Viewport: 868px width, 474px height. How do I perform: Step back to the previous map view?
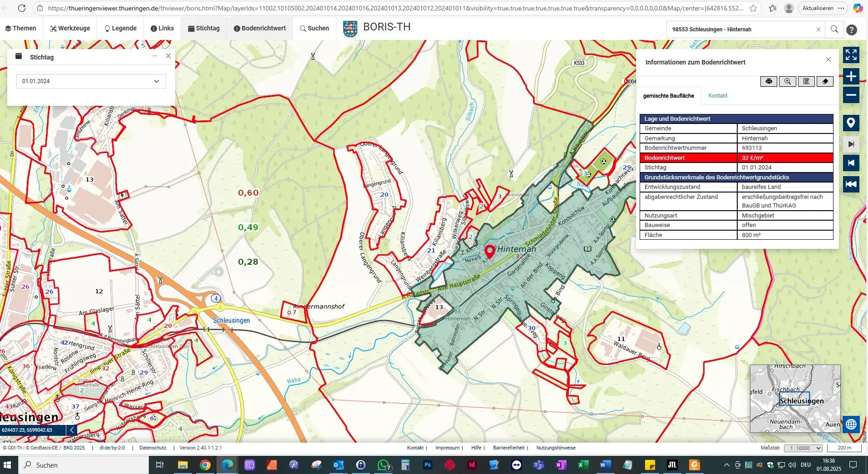pyautogui.click(x=851, y=163)
